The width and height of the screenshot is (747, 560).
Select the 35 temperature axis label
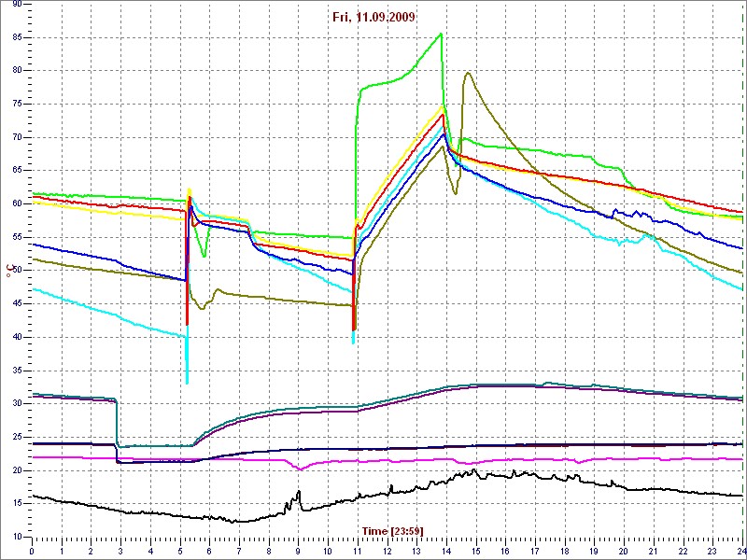(x=17, y=371)
